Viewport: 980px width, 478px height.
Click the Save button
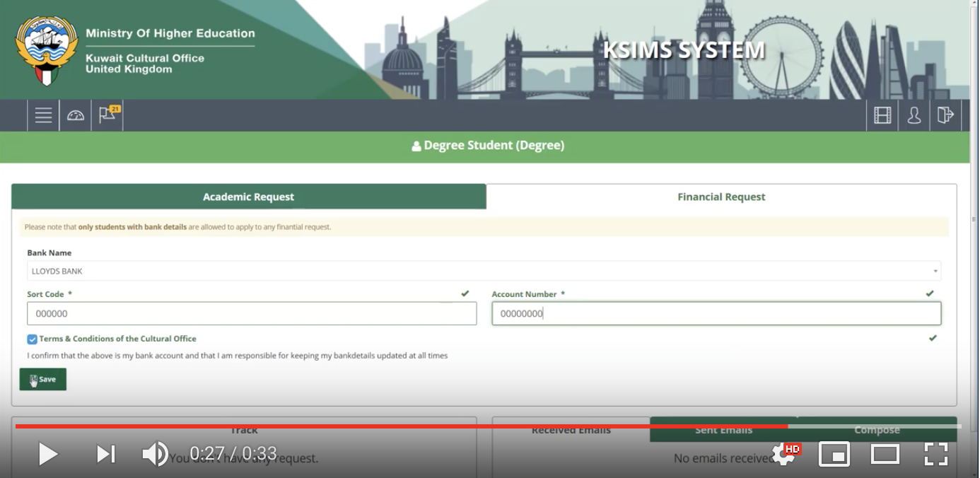[x=43, y=379]
